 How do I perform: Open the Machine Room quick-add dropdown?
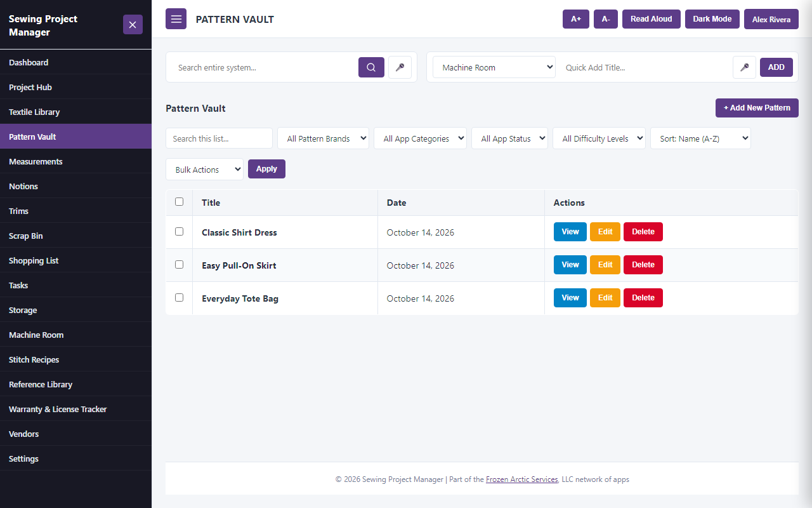(494, 67)
